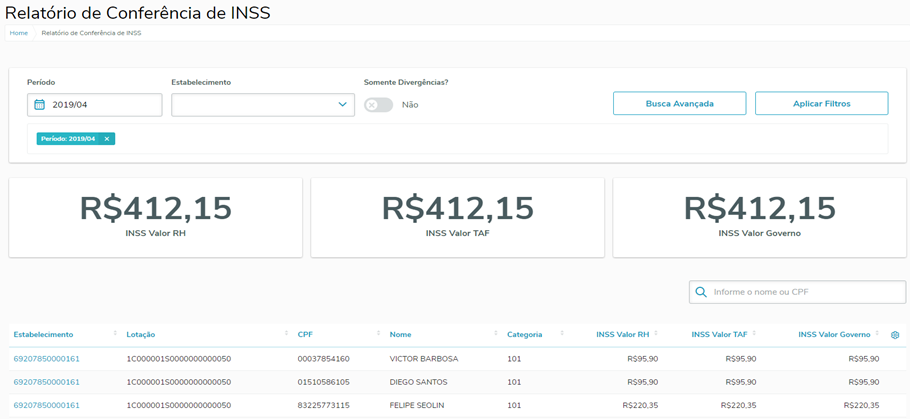
Task: Click the Lotação column header
Action: click(x=140, y=334)
